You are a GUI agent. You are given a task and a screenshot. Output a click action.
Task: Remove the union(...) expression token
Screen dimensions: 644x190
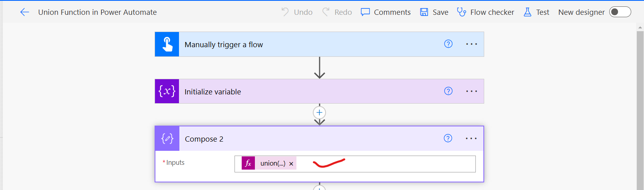pos(291,164)
